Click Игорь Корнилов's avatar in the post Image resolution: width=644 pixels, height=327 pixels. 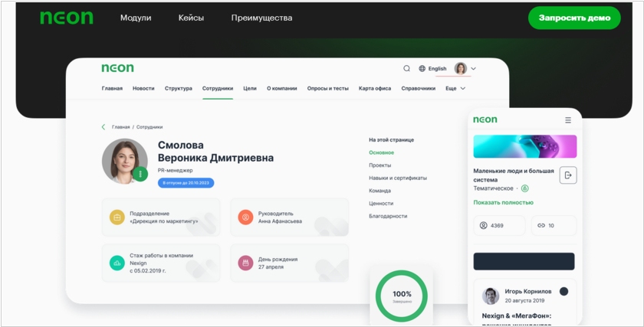491,296
